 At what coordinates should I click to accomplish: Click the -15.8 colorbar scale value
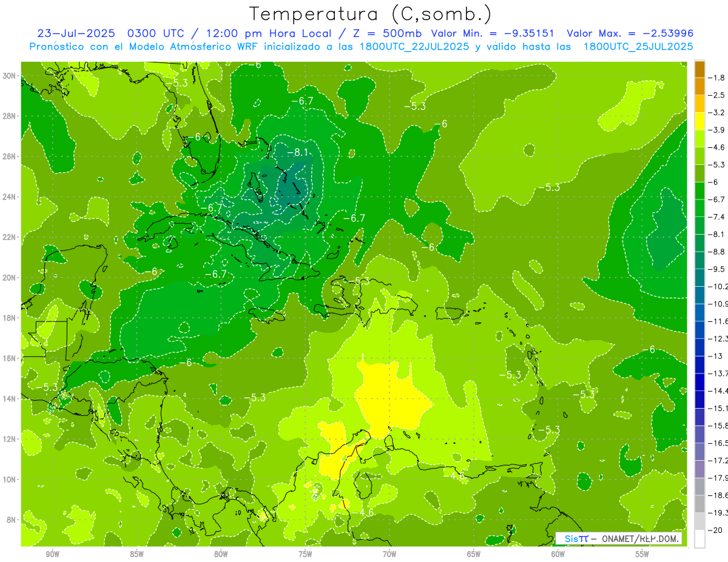pos(718,426)
